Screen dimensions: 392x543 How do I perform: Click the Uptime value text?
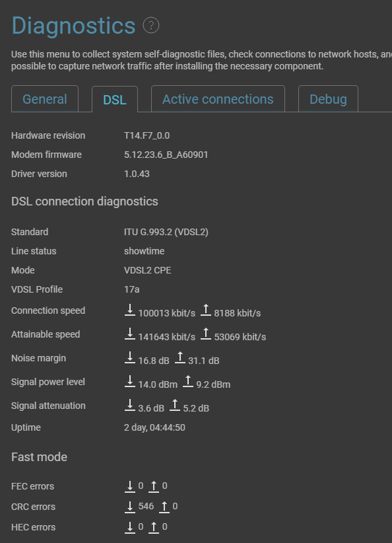pyautogui.click(x=154, y=427)
